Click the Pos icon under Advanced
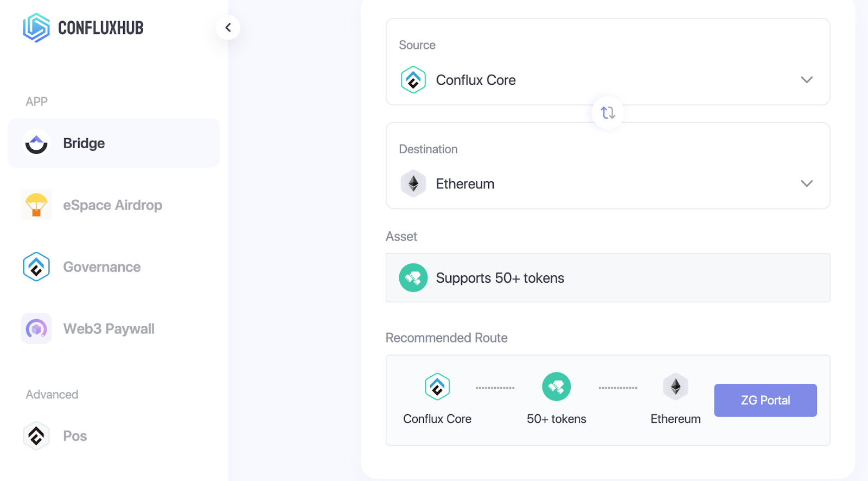 coord(36,436)
